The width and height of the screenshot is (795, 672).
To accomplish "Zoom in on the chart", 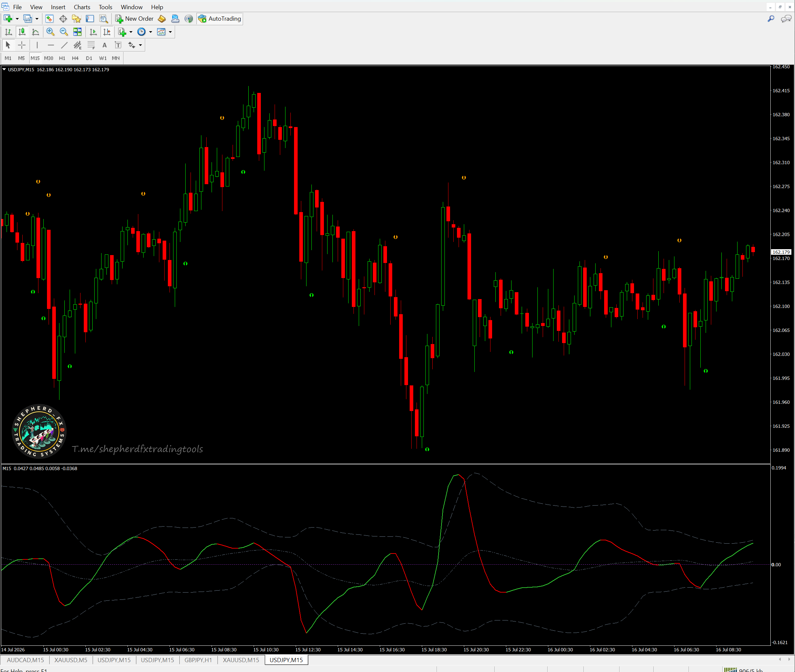I will pyautogui.click(x=50, y=32).
